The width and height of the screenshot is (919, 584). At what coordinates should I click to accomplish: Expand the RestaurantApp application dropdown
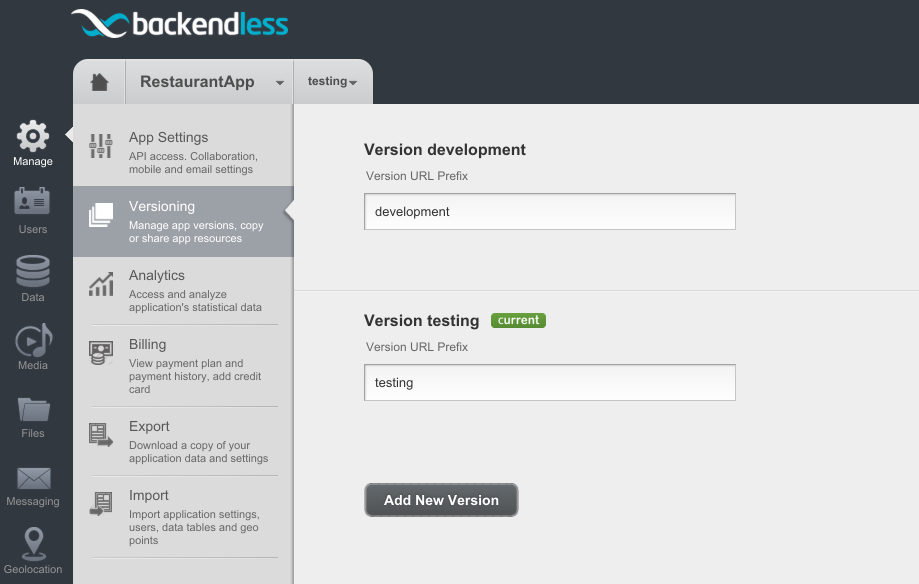coord(209,82)
